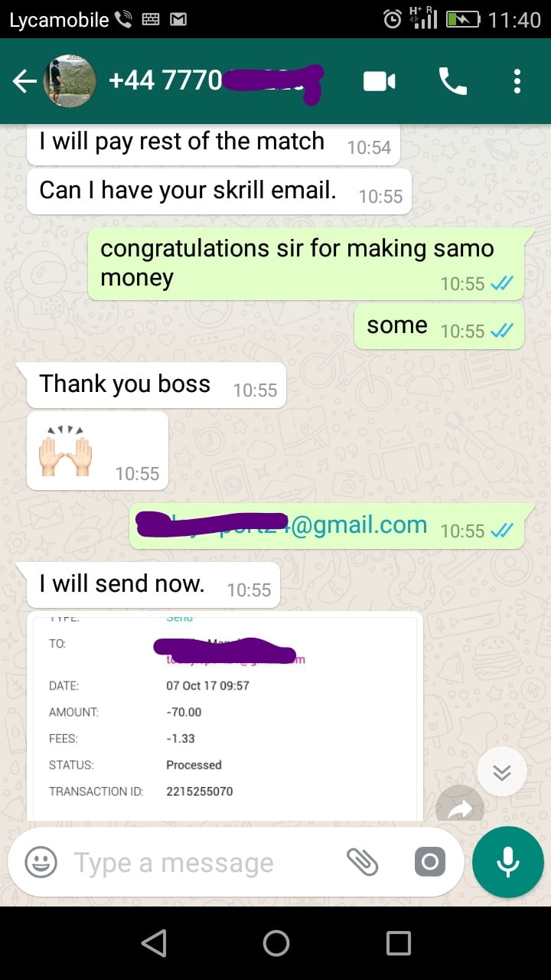Open Android recent apps square button
551x980 pixels.
tap(398, 943)
